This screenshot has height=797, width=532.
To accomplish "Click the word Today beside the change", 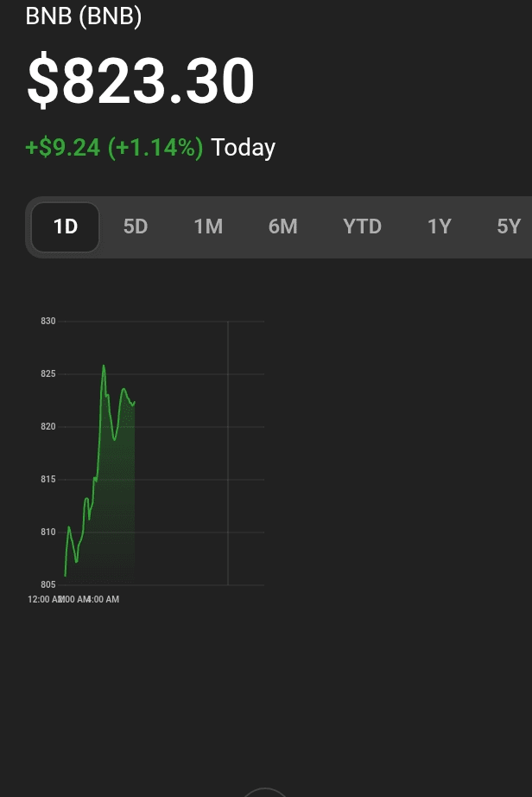I will coord(244,148).
